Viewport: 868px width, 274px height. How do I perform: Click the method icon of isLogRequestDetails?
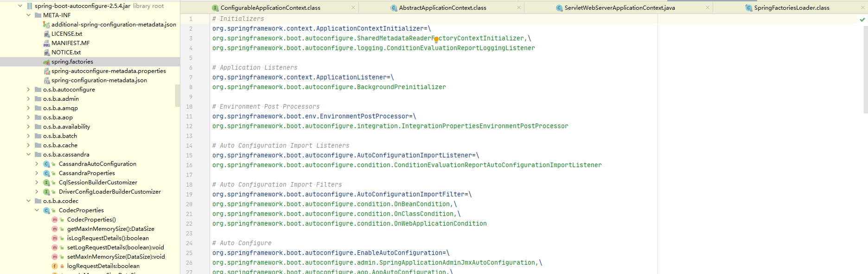55,238
